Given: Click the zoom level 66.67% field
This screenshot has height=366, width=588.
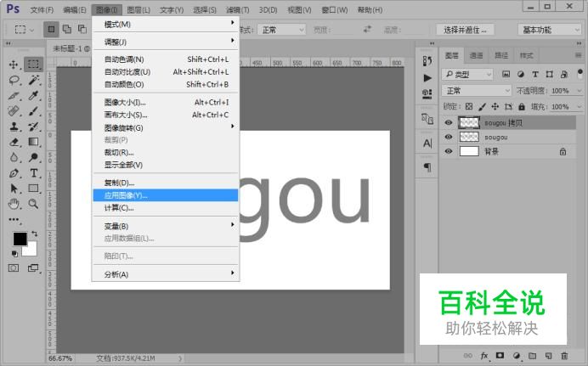Looking at the screenshot, I should pos(60,358).
